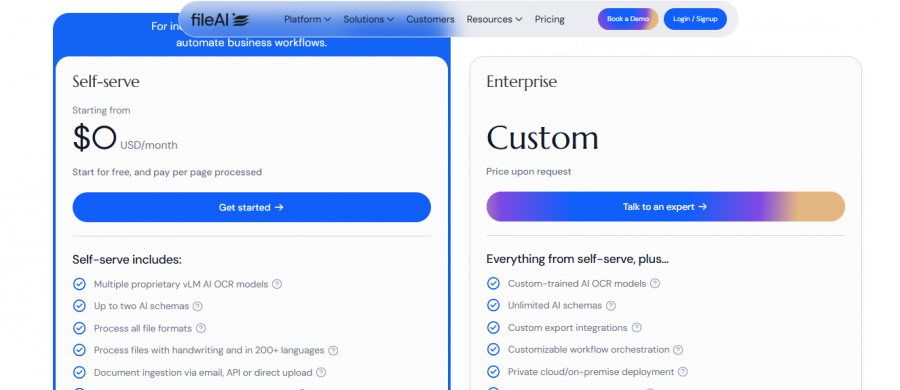900x390 pixels.
Task: Show help for Document ingestion via email
Action: (x=321, y=373)
